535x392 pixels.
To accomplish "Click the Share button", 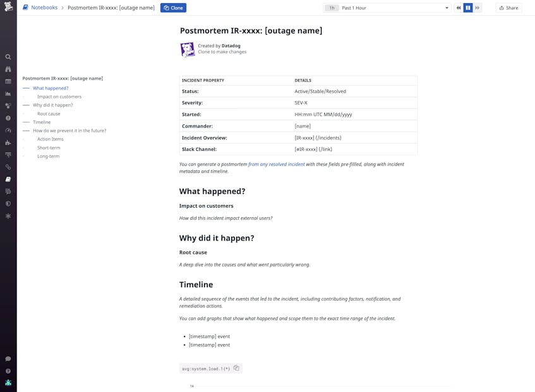I will (508, 8).
